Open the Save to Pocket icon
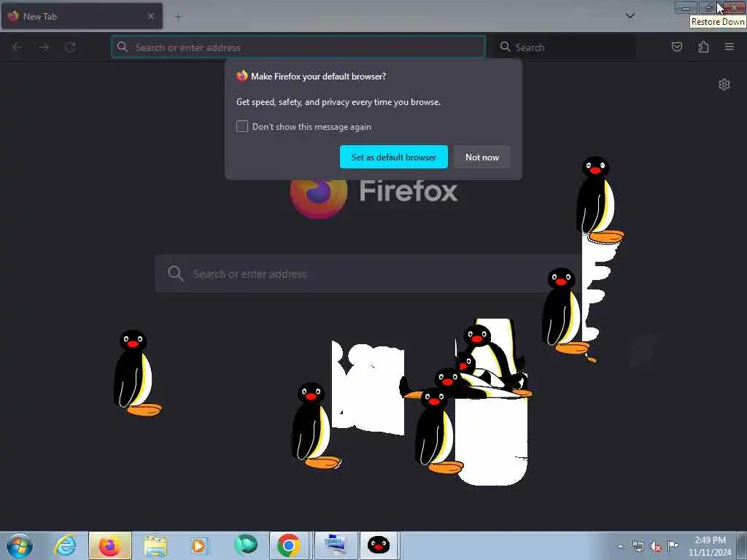Viewport: 747px width, 560px height. tap(676, 47)
